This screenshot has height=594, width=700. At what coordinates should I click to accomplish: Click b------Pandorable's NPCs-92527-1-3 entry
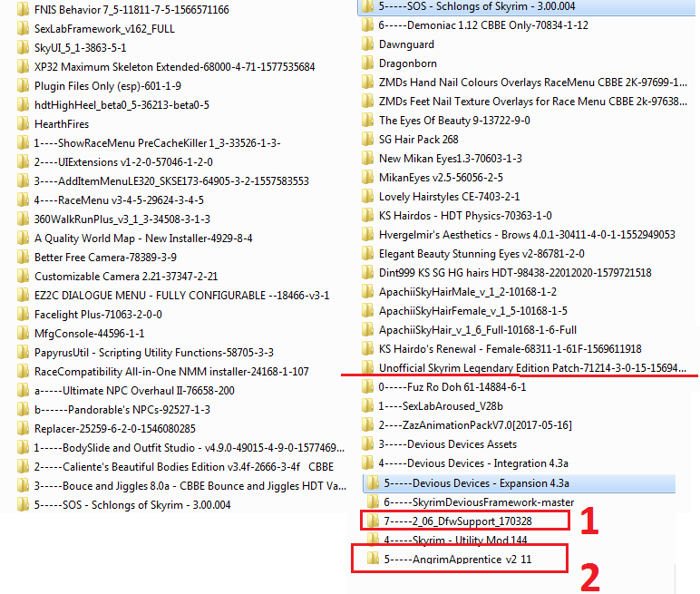[122, 410]
